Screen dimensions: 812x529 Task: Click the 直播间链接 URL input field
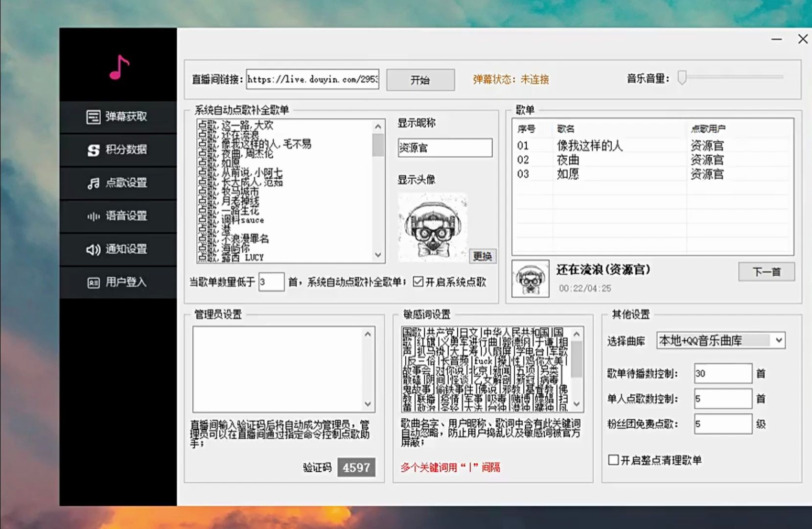(x=312, y=79)
